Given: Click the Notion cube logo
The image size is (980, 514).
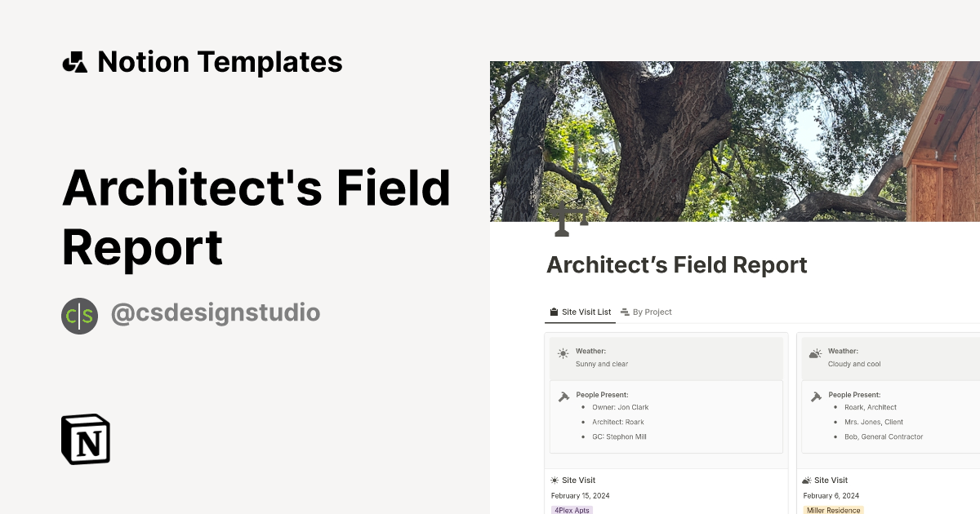Looking at the screenshot, I should [86, 440].
